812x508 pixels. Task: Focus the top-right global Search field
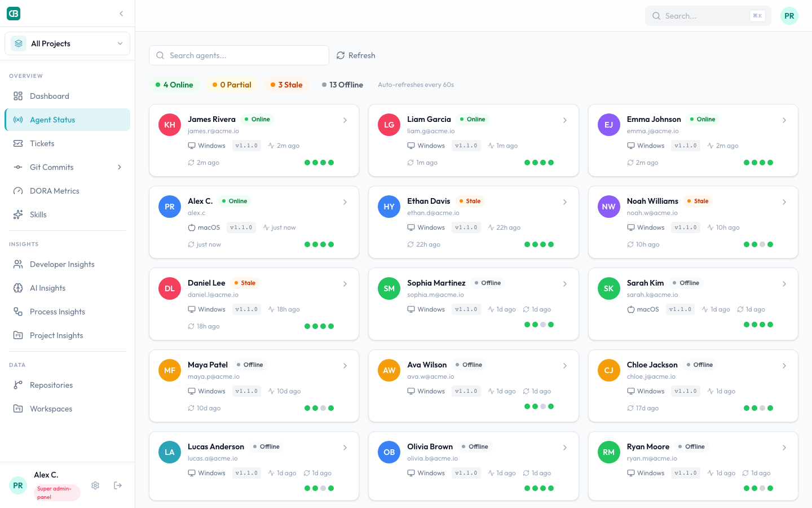coord(708,16)
